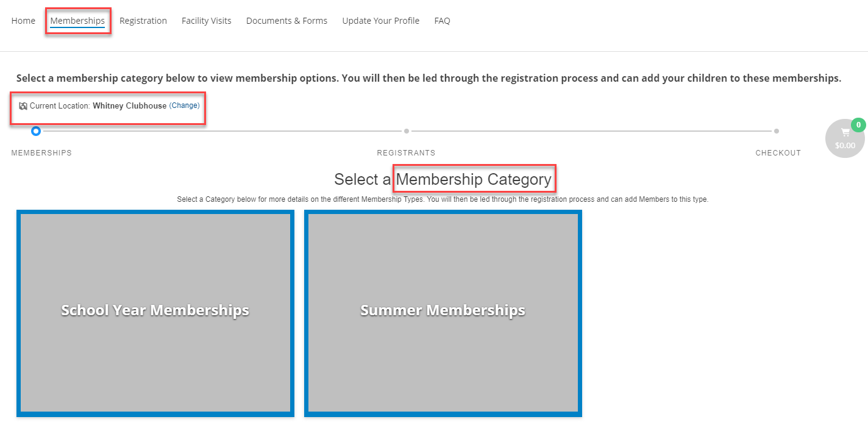Screen dimensions: 868x425
Task: Click the $0.00 total inside the cart
Action: click(845, 145)
